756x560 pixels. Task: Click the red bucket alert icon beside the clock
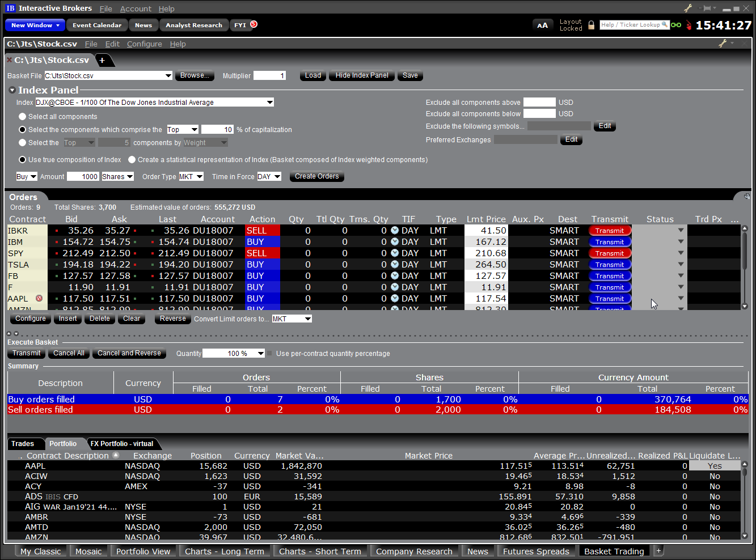689,25
